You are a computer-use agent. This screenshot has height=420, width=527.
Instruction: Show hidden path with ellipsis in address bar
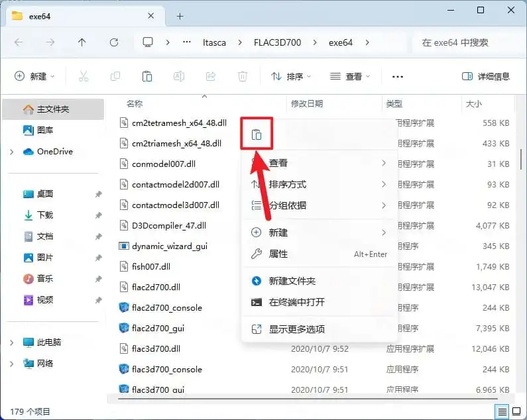click(x=187, y=42)
